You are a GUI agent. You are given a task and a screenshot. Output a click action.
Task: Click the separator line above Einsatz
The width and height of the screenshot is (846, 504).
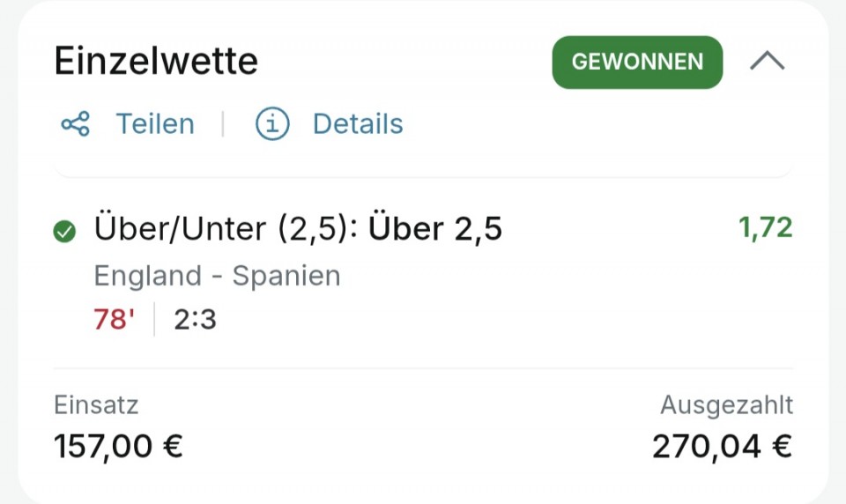pyautogui.click(x=424, y=369)
